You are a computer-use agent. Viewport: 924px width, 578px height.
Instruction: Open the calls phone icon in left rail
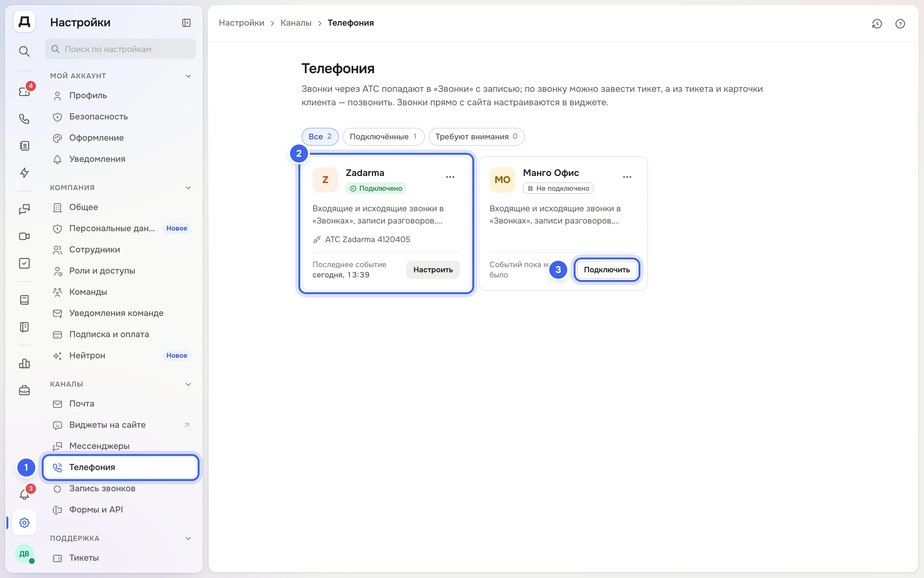coord(24,119)
